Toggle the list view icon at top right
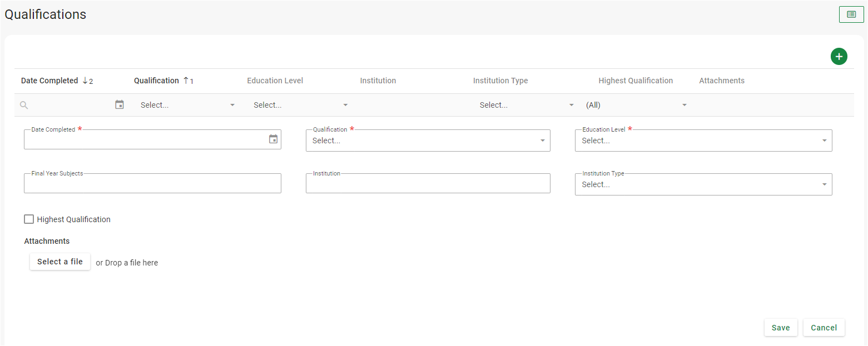Viewport: 868px width, 346px height. (851, 14)
